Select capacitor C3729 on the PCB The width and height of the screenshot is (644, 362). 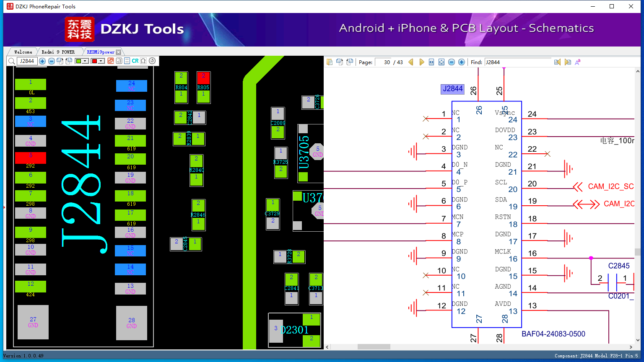pyautogui.click(x=273, y=214)
